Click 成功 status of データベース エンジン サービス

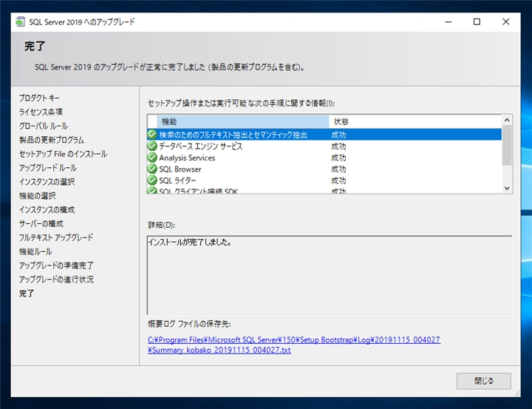[x=338, y=146]
